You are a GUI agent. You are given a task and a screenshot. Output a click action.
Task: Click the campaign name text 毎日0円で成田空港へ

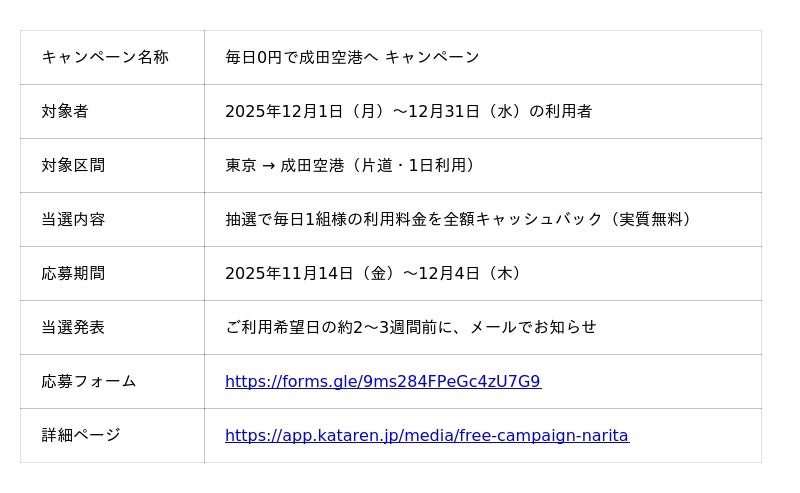[x=301, y=57]
